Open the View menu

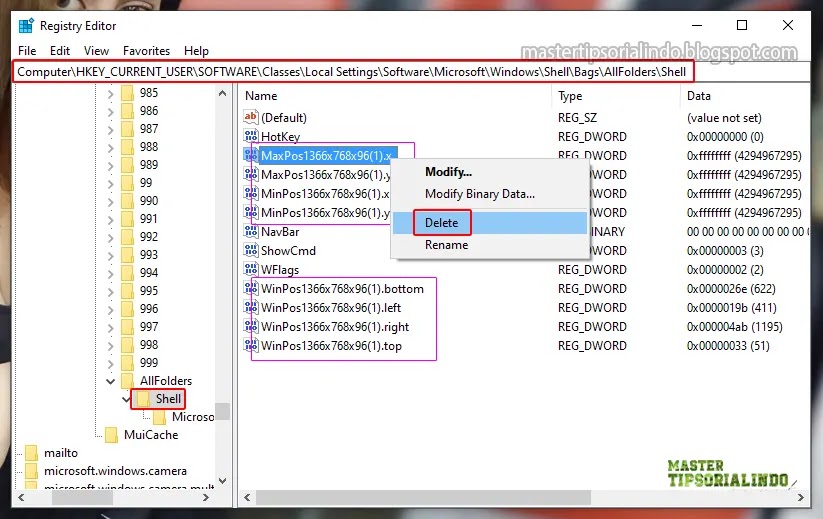click(x=96, y=51)
